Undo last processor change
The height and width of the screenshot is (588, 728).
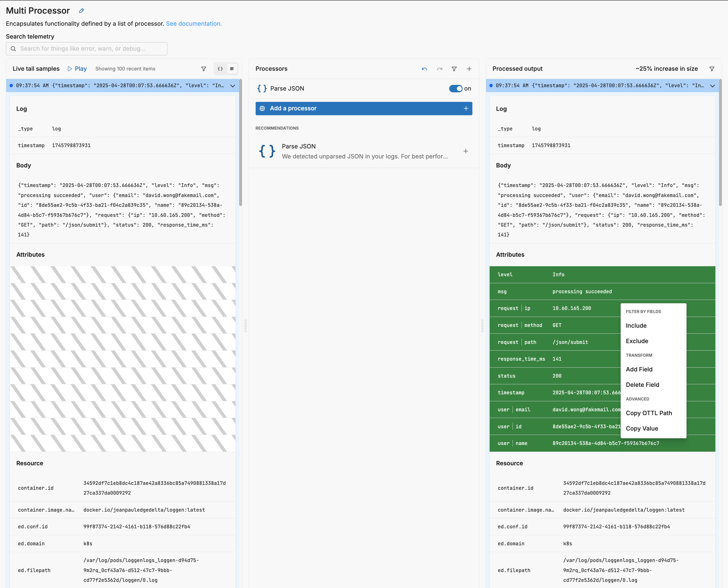[424, 69]
